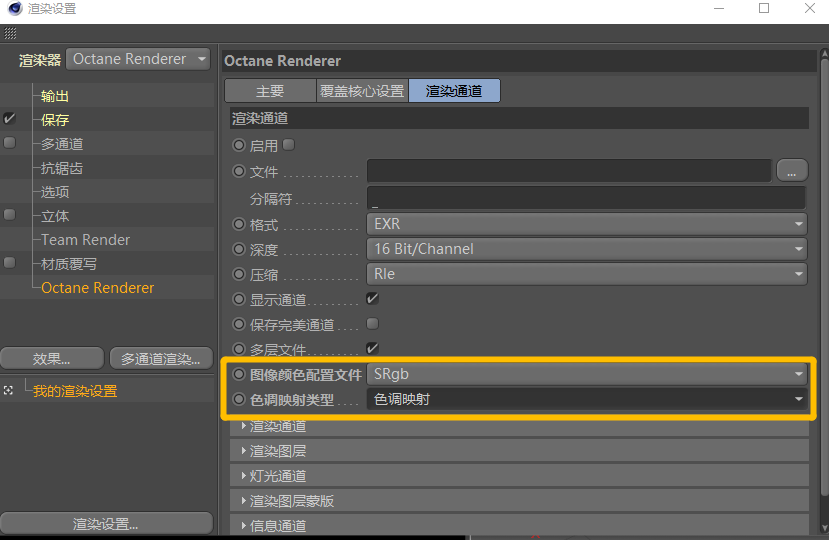
Task: Click the animation circle next to 格式
Action: (x=239, y=224)
